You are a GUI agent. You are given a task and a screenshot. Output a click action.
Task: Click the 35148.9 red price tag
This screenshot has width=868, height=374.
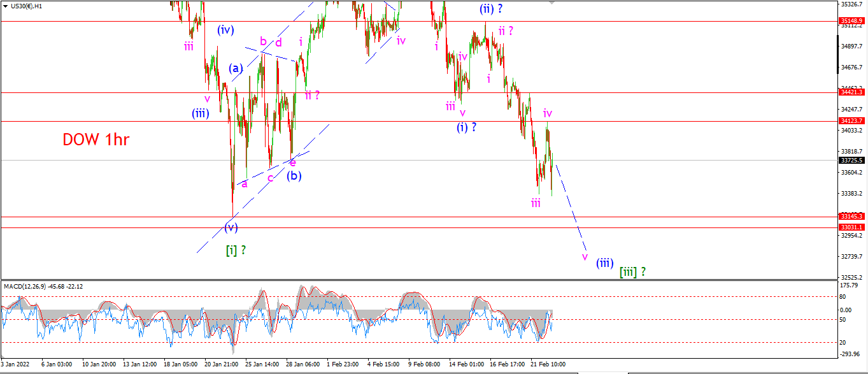click(853, 21)
